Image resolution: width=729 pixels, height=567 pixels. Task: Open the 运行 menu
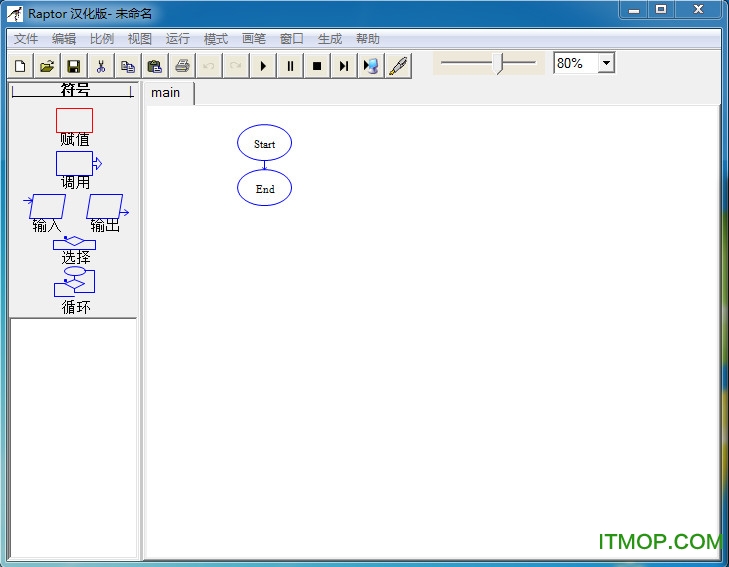[x=178, y=39]
